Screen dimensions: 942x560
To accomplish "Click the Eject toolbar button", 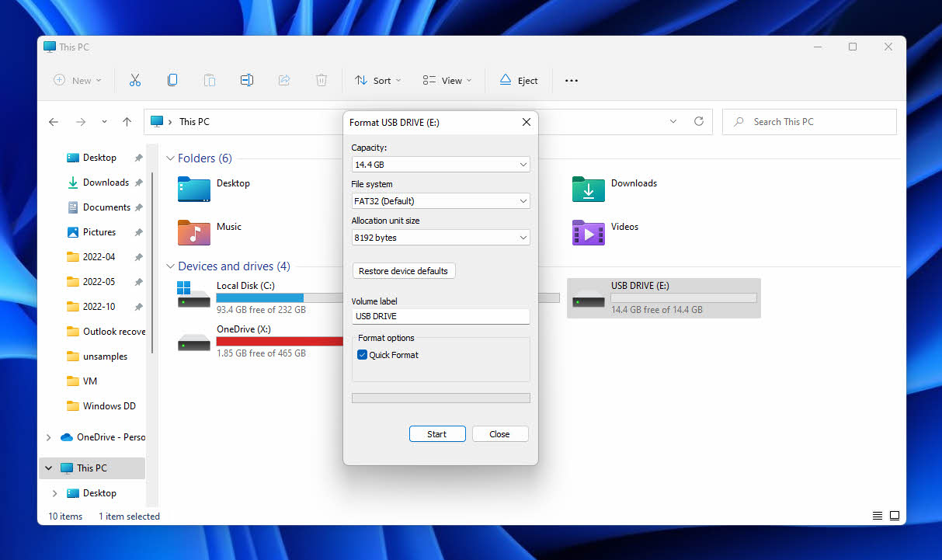I will 519,80.
